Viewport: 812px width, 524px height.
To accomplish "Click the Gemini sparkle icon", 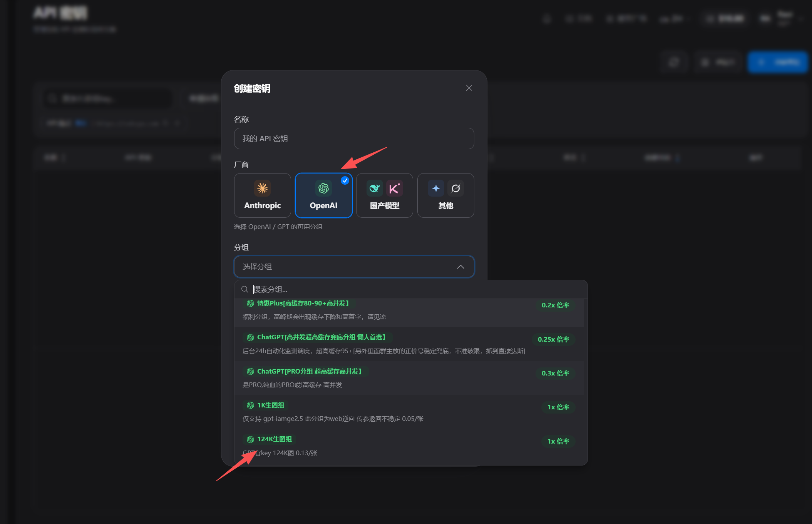I will click(x=436, y=188).
